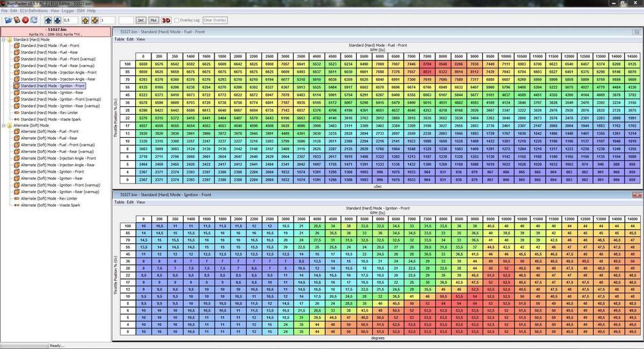Click the Ready... status bar text
This screenshot has height=349, width=644.
57,346
